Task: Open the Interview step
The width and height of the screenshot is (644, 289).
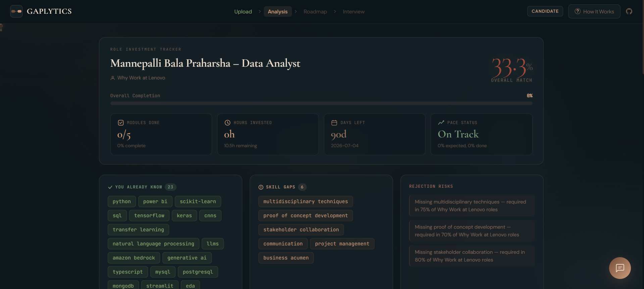Action: 353,11
